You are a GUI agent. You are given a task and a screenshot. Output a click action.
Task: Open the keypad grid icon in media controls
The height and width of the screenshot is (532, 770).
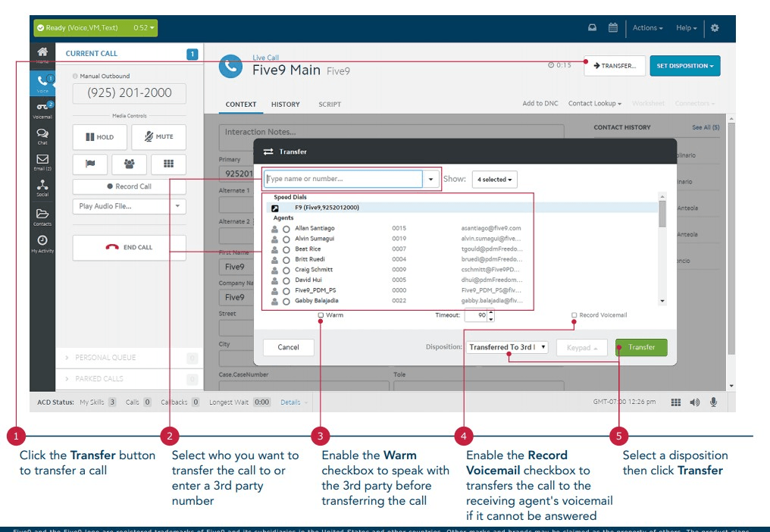click(168, 164)
